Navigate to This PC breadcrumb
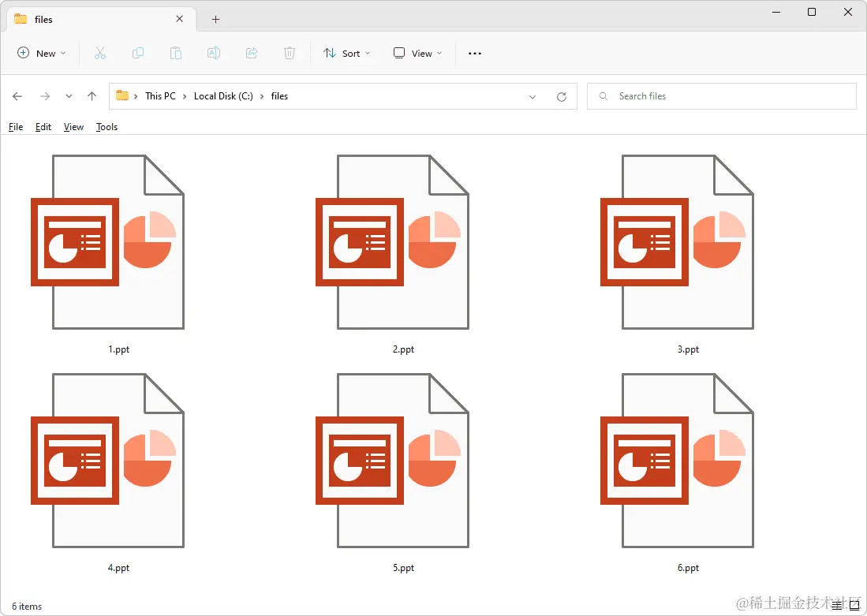This screenshot has width=867, height=616. click(x=160, y=96)
